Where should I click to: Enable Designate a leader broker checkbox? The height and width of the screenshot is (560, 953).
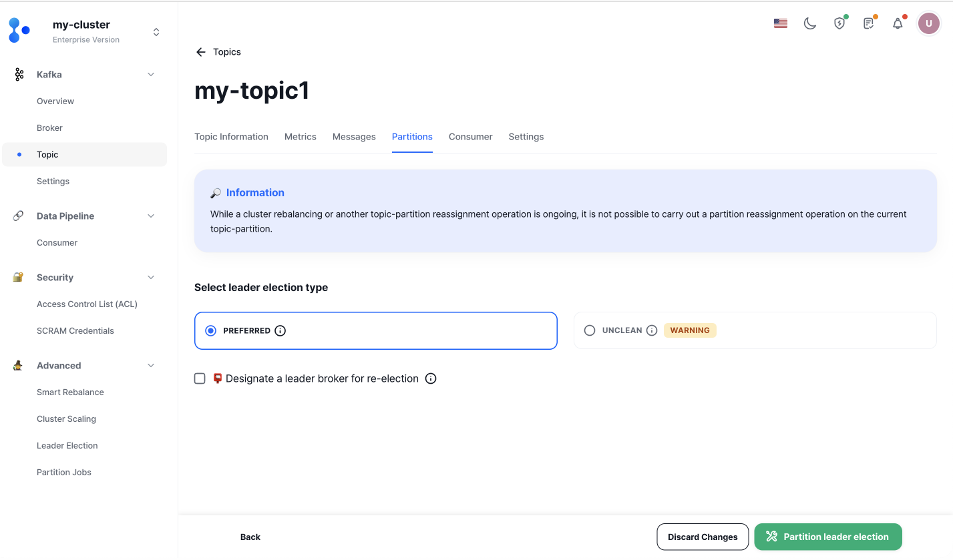point(200,378)
